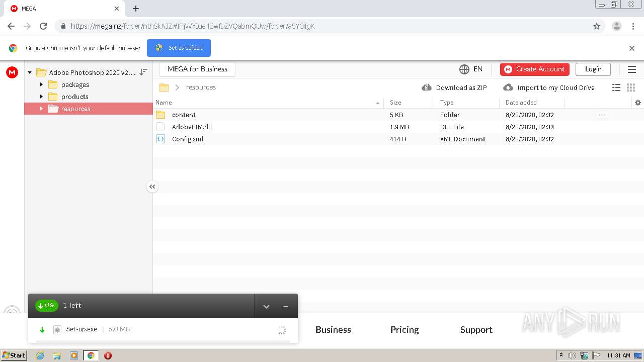Screen dimensions: 644x362
Task: Collapse the left tree panel
Action: click(x=152, y=187)
